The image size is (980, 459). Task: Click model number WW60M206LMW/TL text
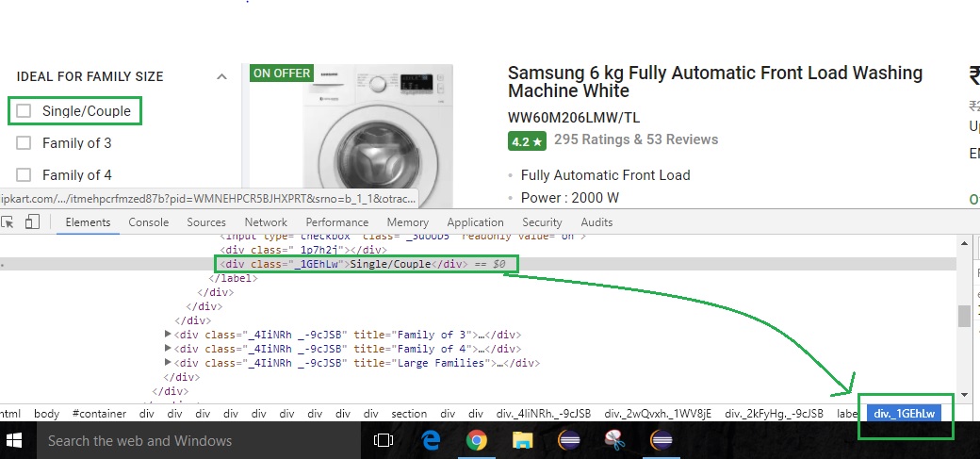573,118
